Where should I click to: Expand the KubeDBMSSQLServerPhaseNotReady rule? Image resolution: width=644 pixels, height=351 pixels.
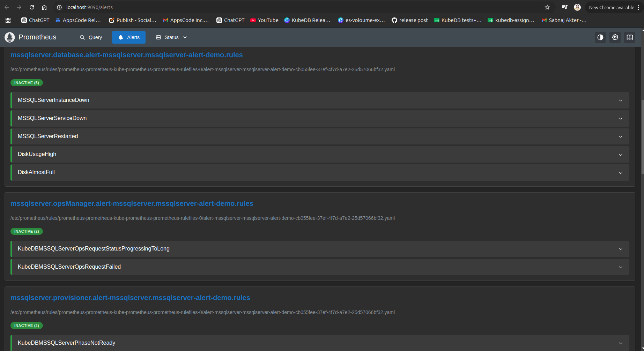[320, 343]
